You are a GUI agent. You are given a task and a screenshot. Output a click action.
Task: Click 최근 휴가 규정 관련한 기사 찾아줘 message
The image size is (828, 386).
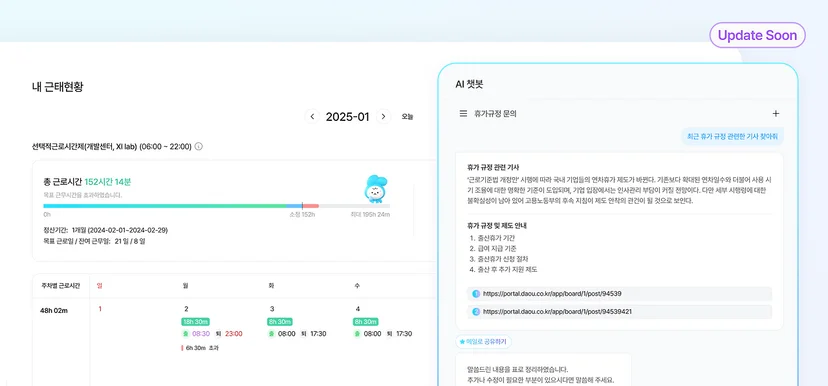(x=732, y=136)
